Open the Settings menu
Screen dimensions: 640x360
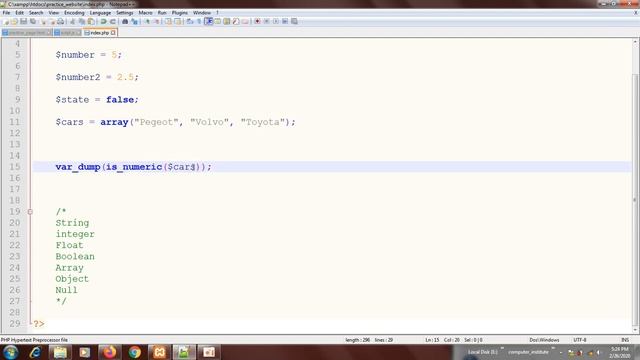coord(124,13)
